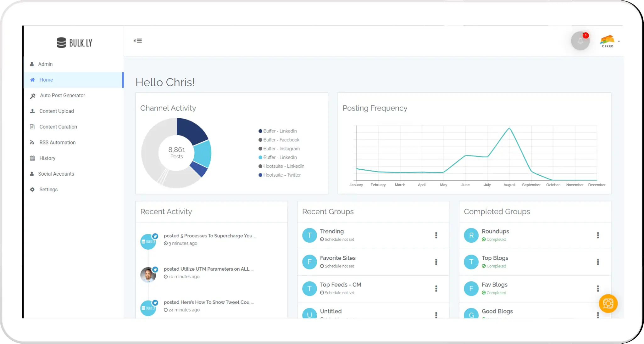Go to Social Accounts in the sidebar
The image size is (644, 344).
point(56,174)
